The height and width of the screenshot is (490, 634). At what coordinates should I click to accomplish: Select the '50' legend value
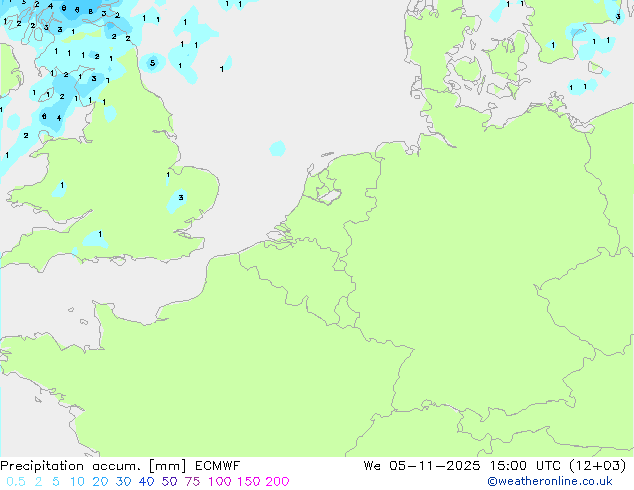(x=169, y=482)
